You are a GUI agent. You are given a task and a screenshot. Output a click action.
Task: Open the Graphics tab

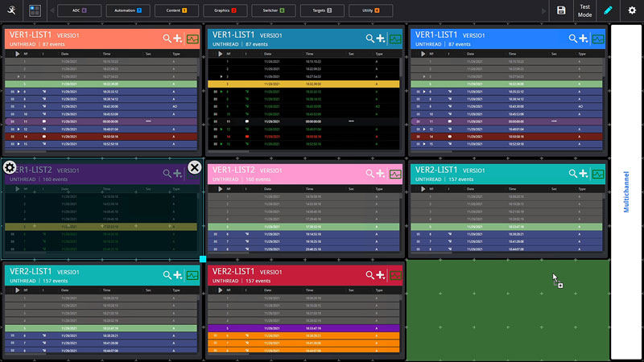point(225,10)
